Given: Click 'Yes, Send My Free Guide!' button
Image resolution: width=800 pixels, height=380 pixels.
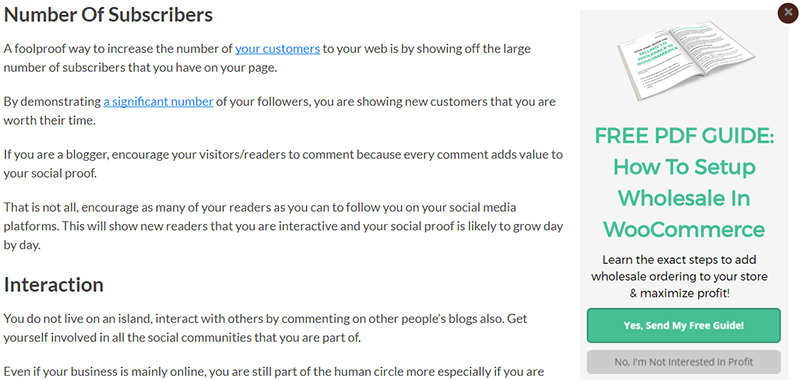Looking at the screenshot, I should (684, 325).
